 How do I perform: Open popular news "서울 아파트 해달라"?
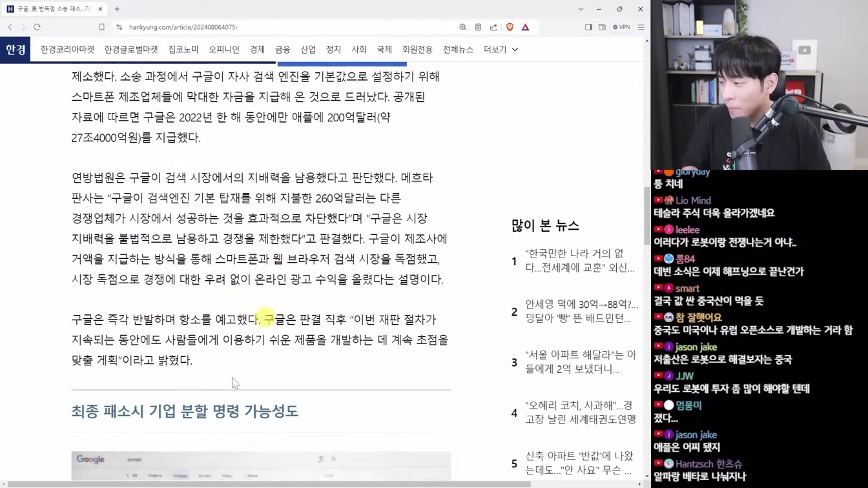[581, 362]
